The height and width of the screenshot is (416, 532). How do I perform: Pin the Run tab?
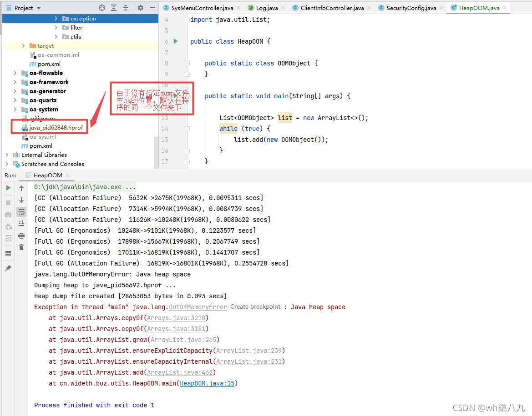pyautogui.click(x=9, y=268)
